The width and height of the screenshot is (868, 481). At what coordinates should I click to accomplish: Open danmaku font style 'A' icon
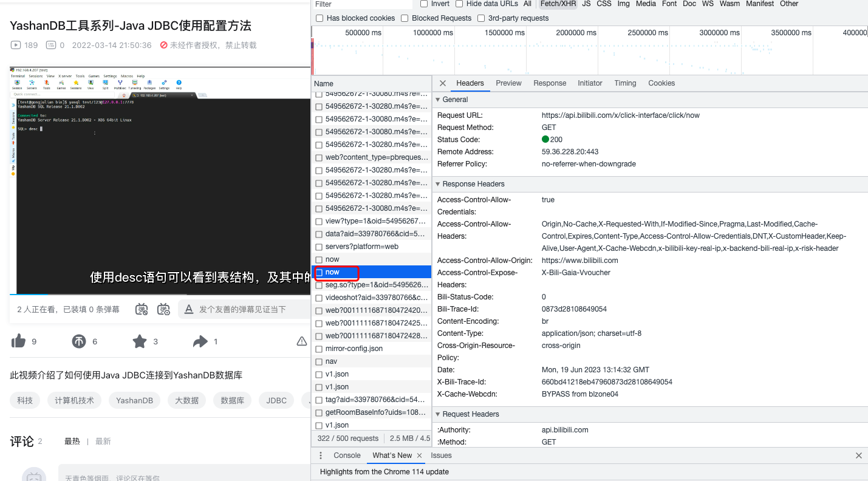coord(189,309)
